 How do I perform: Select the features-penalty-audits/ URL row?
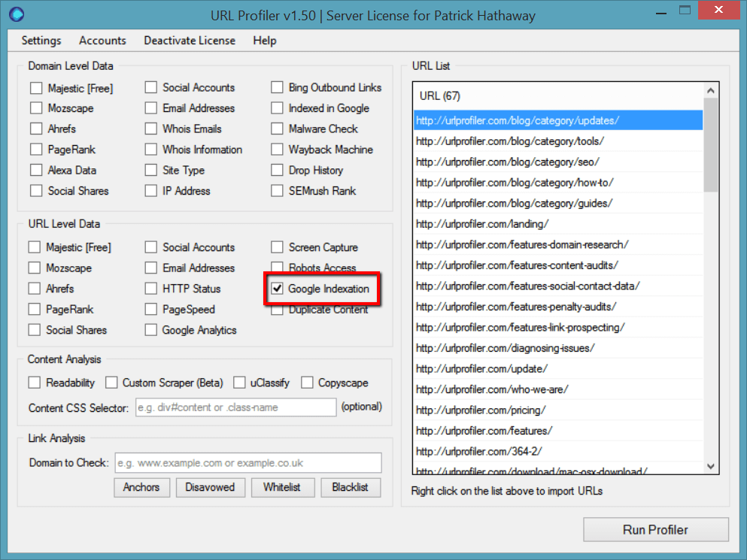tap(558, 307)
